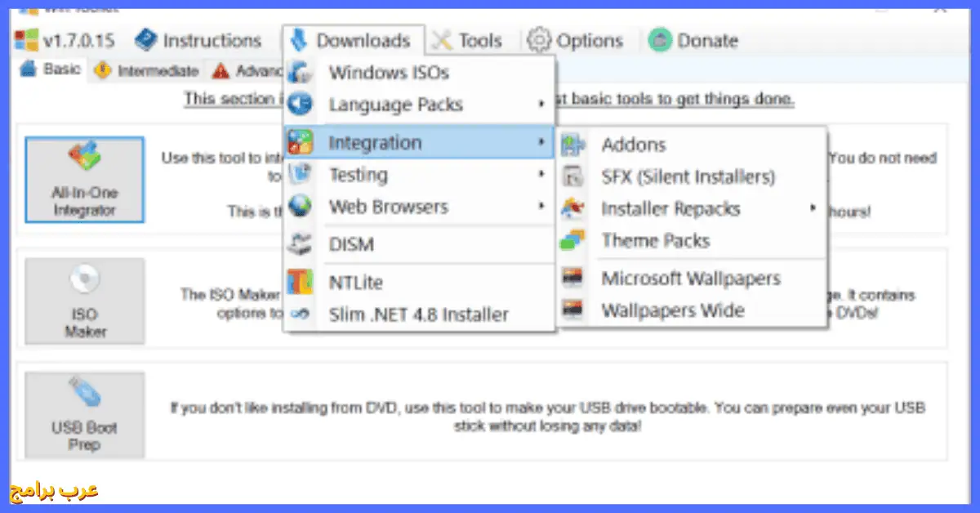Open the Options menu

point(575,40)
